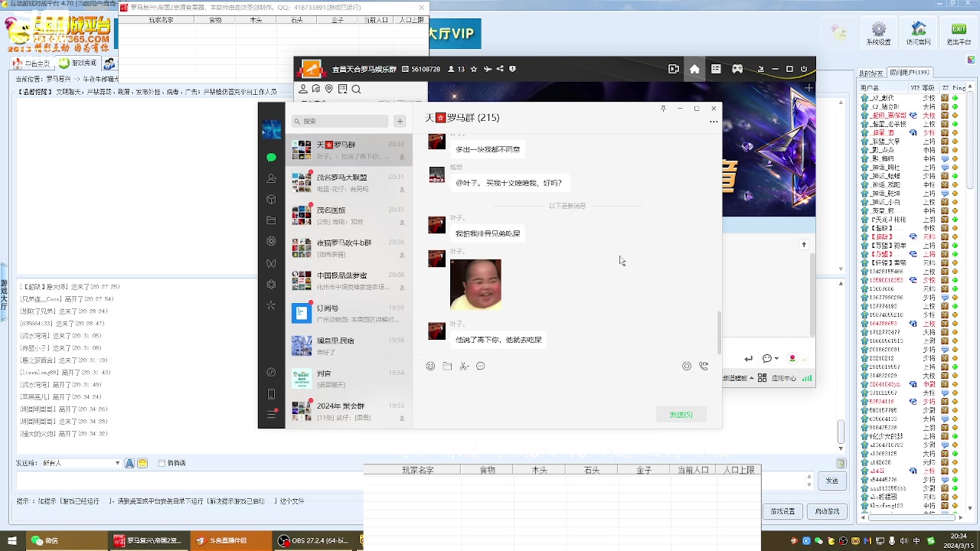Click the home icon in the YY window

pos(694,69)
